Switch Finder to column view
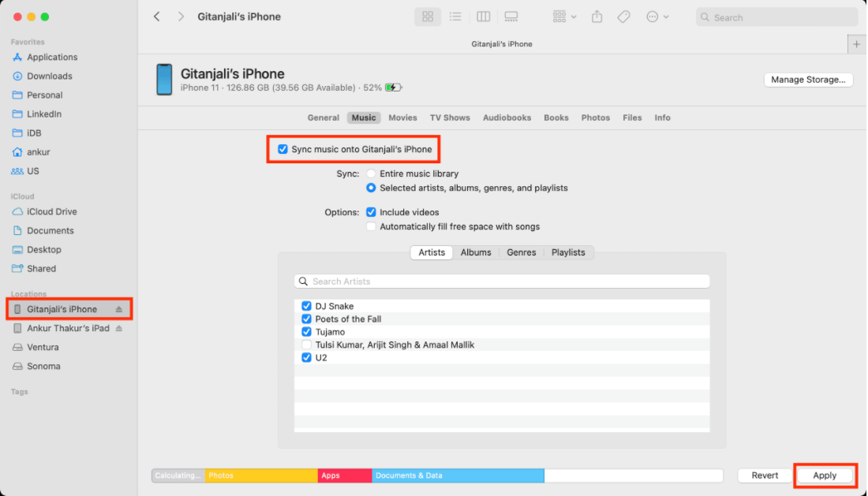868x496 pixels. 483,17
